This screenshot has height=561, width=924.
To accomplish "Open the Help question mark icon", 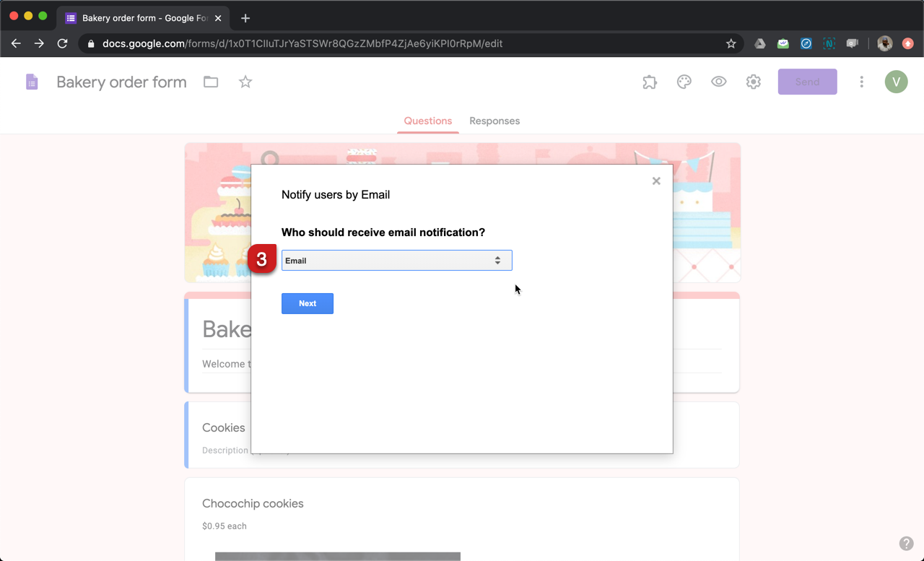I will (x=907, y=543).
